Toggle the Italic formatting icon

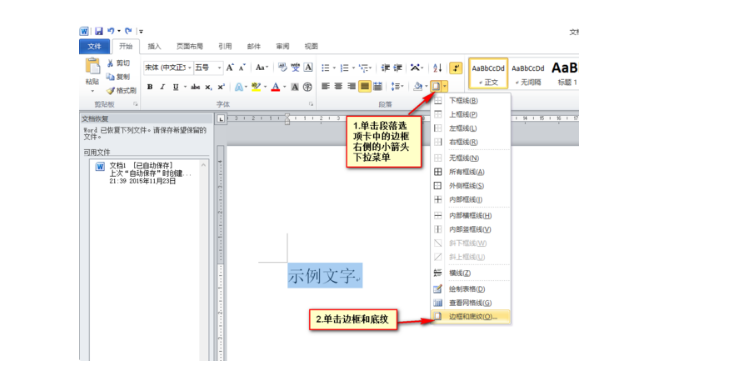pos(163,86)
